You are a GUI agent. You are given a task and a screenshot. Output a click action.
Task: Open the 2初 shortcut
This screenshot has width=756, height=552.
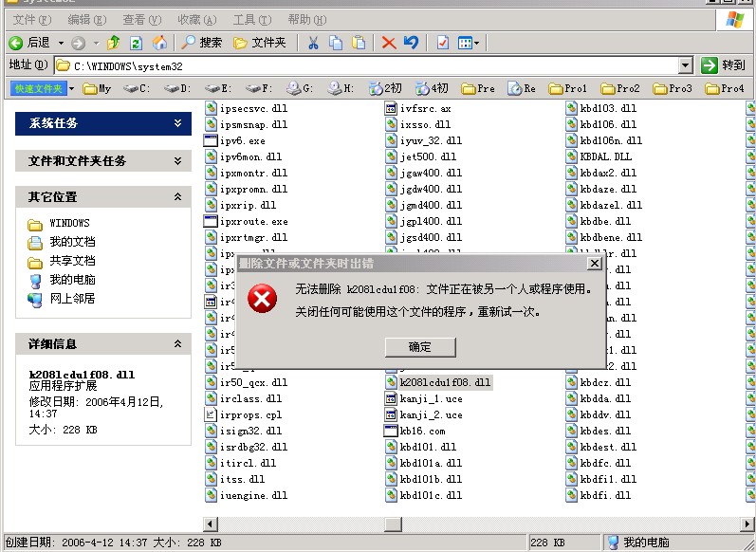pyautogui.click(x=385, y=89)
